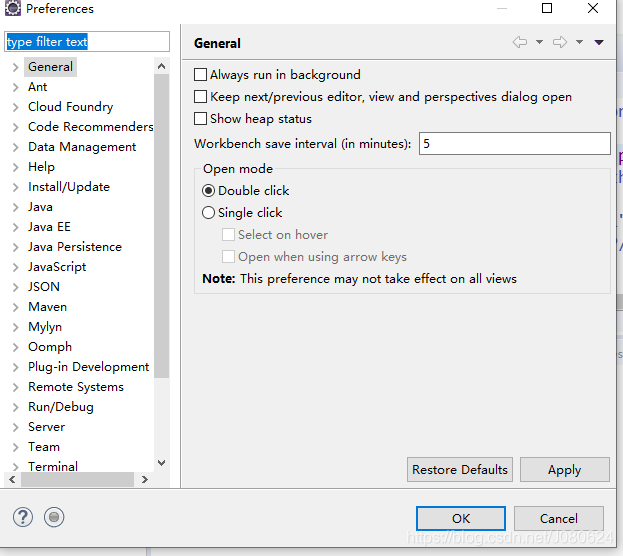Open Code Recommenders preferences
This screenshot has height=556, width=623.
pos(91,126)
